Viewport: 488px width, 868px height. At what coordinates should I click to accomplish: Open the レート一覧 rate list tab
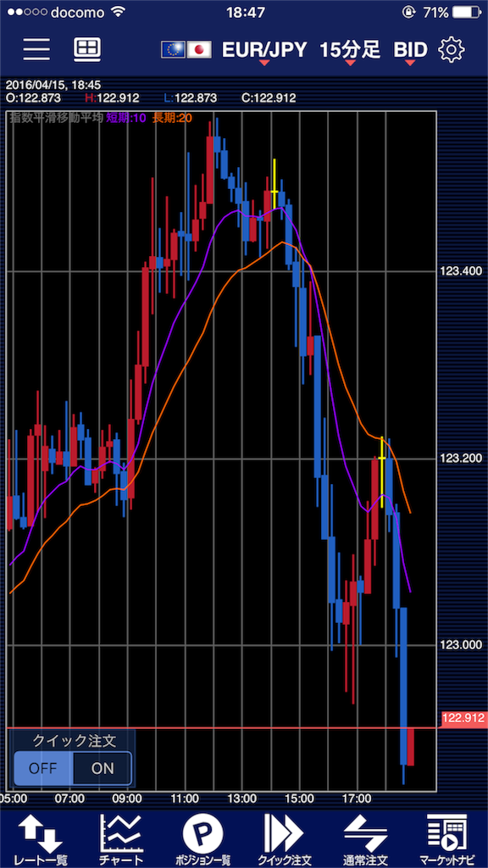point(41,839)
